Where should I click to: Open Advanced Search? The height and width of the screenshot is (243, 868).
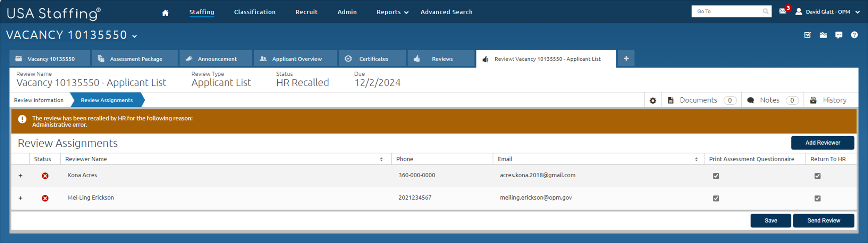point(446,12)
